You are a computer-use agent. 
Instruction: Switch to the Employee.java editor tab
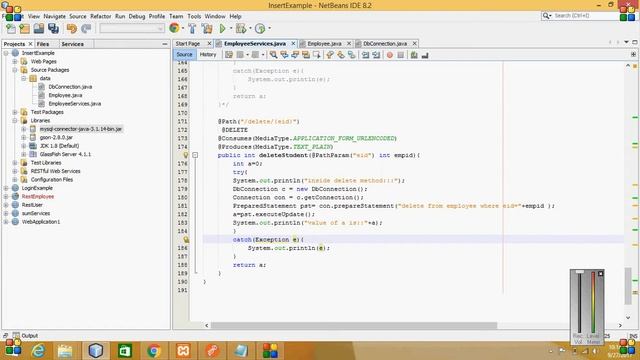(x=324, y=43)
